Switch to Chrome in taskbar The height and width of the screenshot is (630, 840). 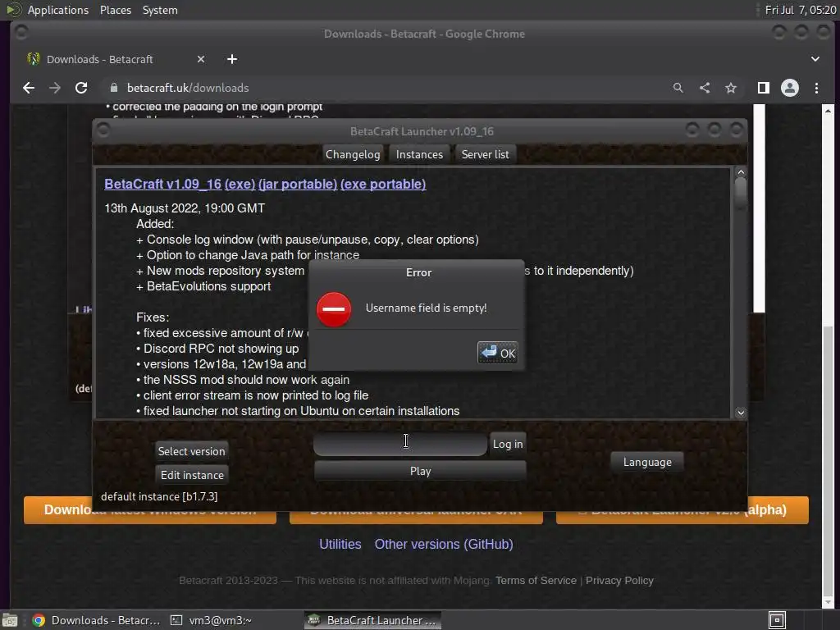pyautogui.click(x=96, y=620)
